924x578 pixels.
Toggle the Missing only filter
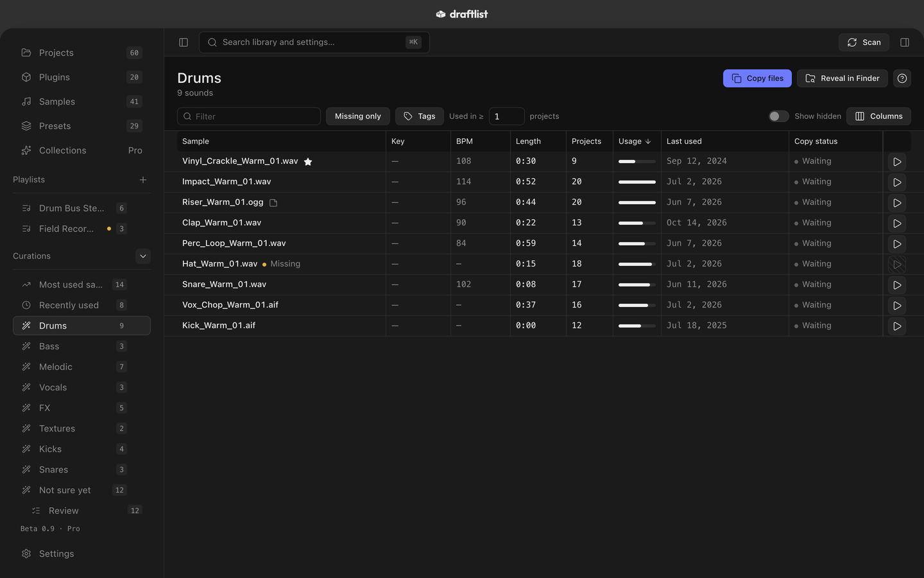[358, 116]
